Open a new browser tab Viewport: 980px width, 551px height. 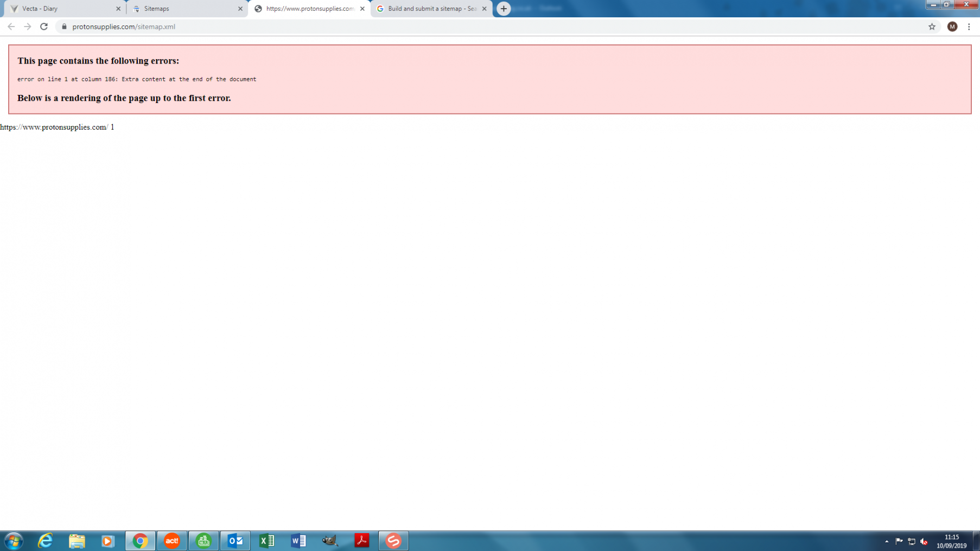(504, 9)
